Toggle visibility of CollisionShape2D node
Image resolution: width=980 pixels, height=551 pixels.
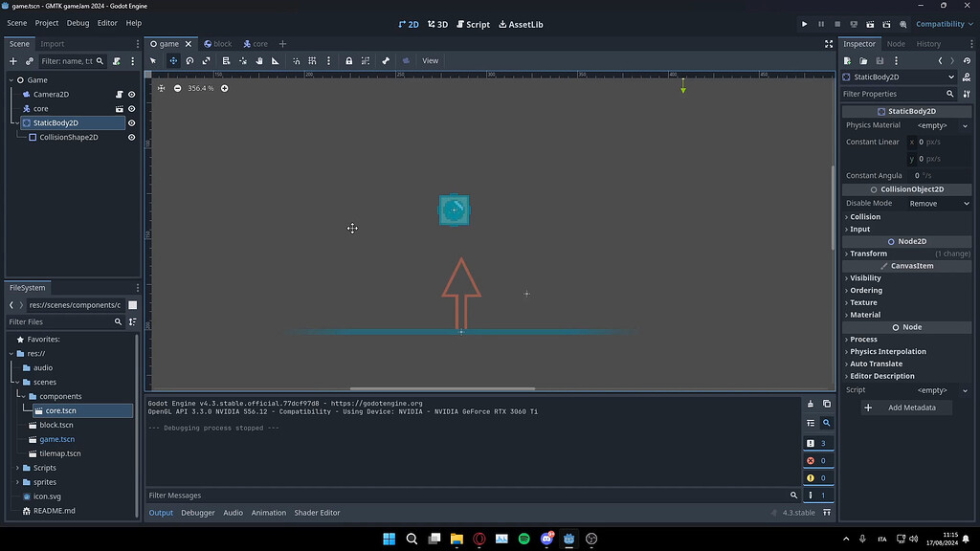coord(131,138)
